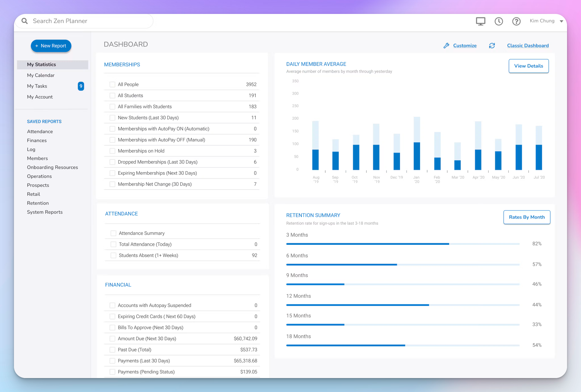Viewport: 581px width, 392px height.
Task: Click View Details for Daily Member Average
Action: 528,66
